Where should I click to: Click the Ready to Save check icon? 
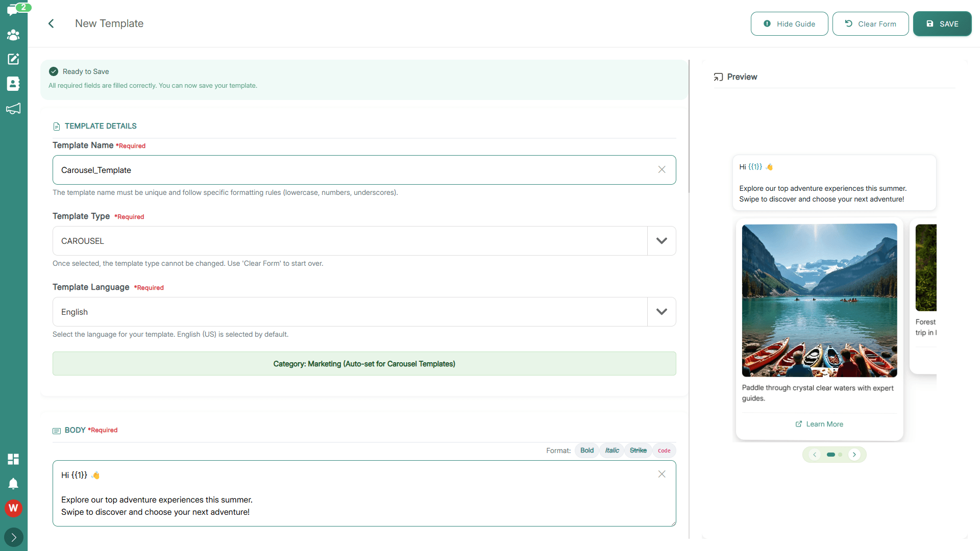coord(54,71)
